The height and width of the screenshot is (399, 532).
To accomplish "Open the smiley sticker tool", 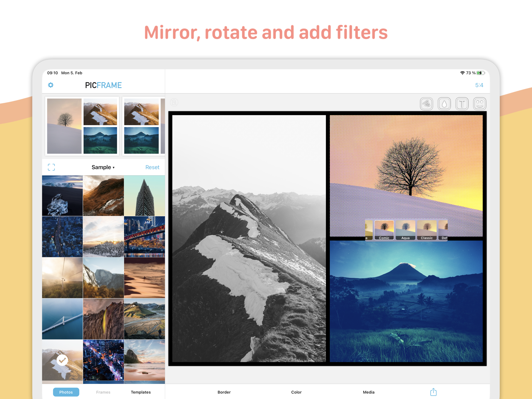I will coord(480,104).
